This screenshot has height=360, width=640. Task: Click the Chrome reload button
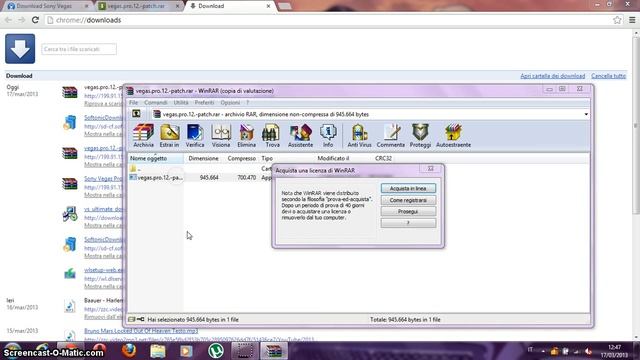tap(35, 20)
